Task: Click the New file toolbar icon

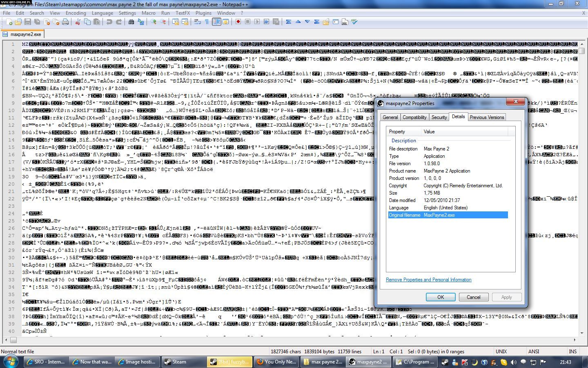Action: pyautogui.click(x=9, y=22)
